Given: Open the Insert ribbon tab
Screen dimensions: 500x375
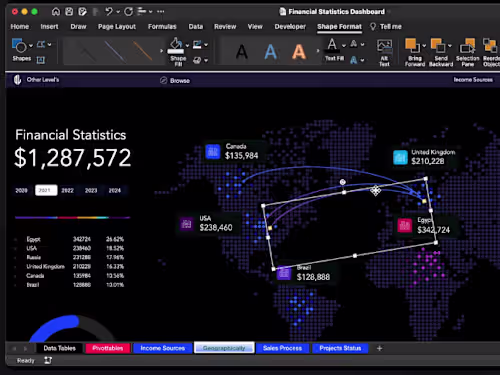Looking at the screenshot, I should (x=49, y=27).
